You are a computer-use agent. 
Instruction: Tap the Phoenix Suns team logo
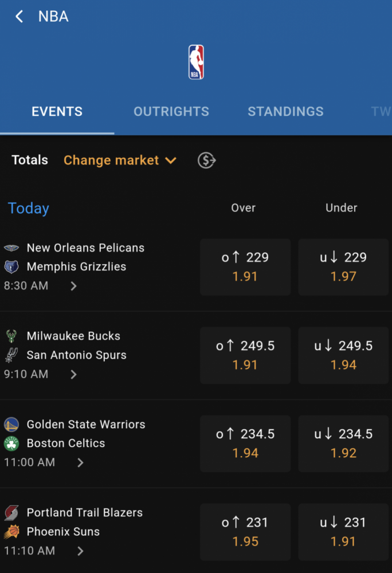point(11,532)
